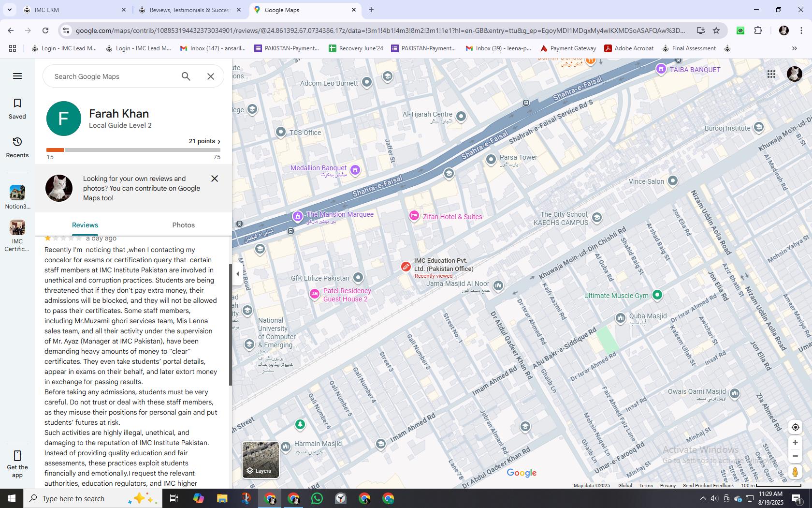Viewport: 812px width, 508px height.
Task: Open File Explorer from the taskbar
Action: pyautogui.click(x=222, y=498)
